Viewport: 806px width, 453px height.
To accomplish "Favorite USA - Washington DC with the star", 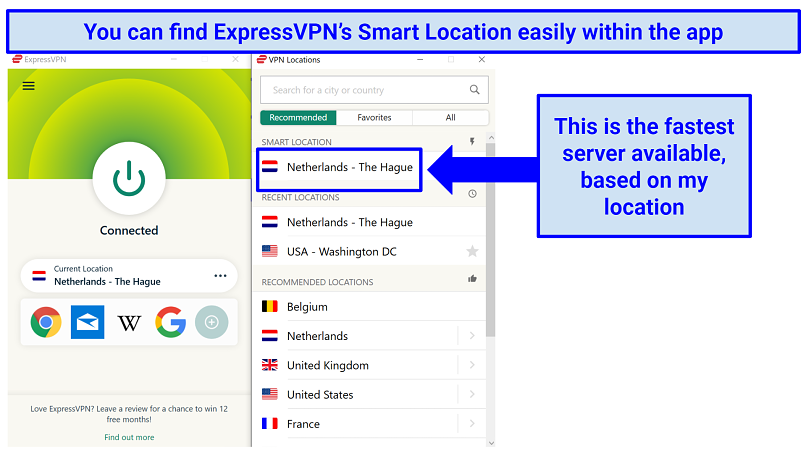I will pyautogui.click(x=472, y=251).
